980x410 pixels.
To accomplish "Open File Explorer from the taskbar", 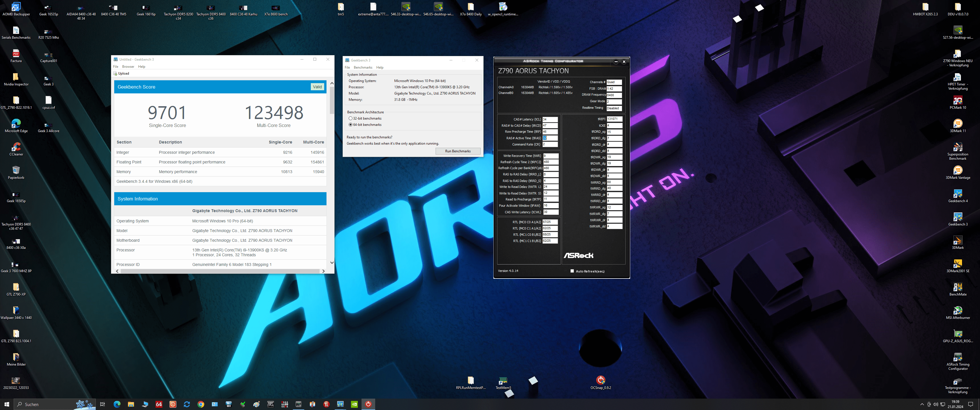I will pos(131,404).
